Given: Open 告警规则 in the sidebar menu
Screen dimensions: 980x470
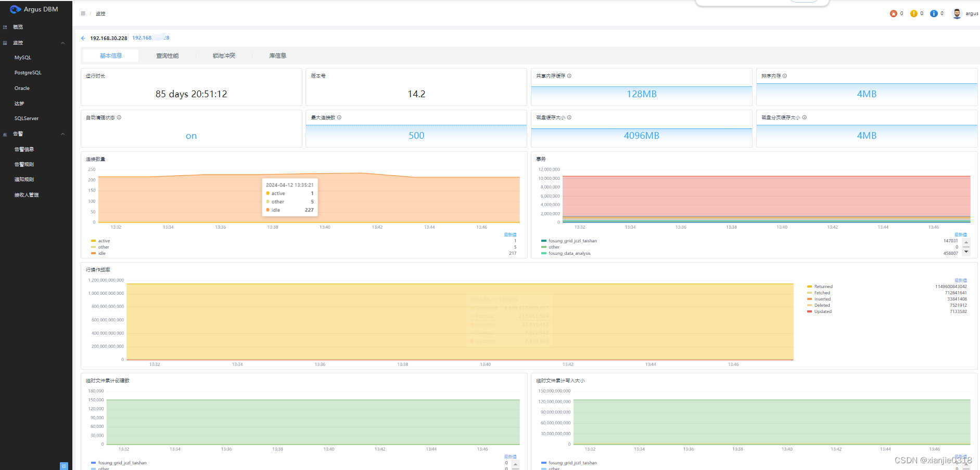Looking at the screenshot, I should pyautogui.click(x=24, y=164).
